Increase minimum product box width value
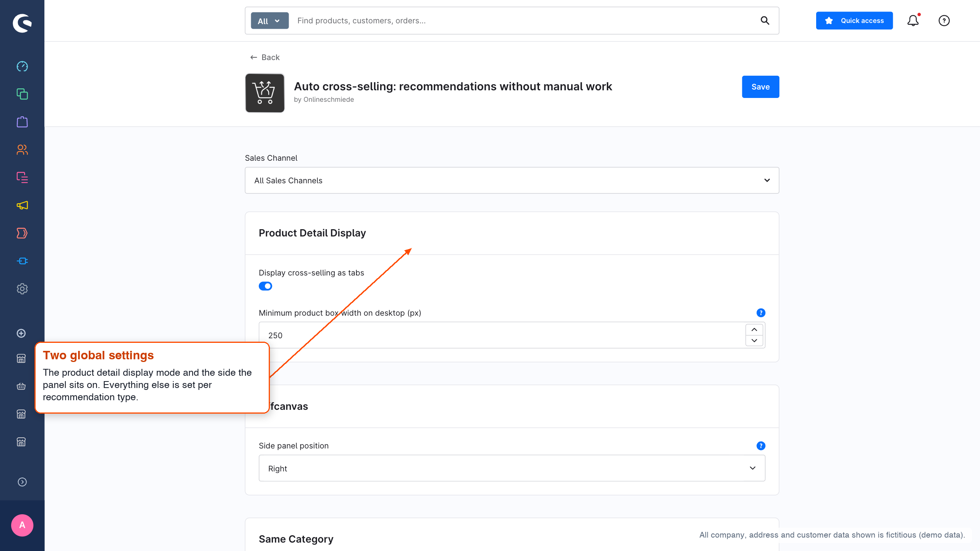The width and height of the screenshot is (980, 551). point(754,330)
